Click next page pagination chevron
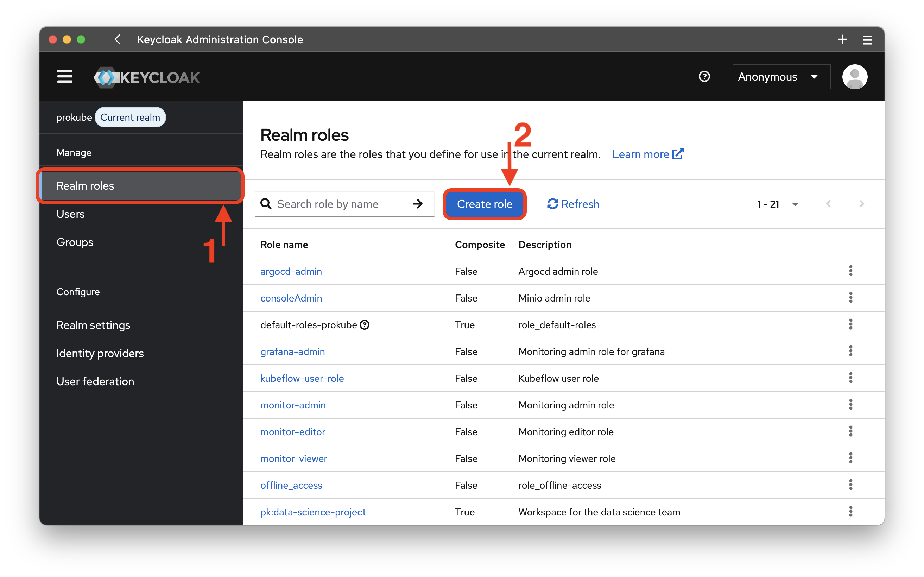This screenshot has width=924, height=577. [x=861, y=204]
